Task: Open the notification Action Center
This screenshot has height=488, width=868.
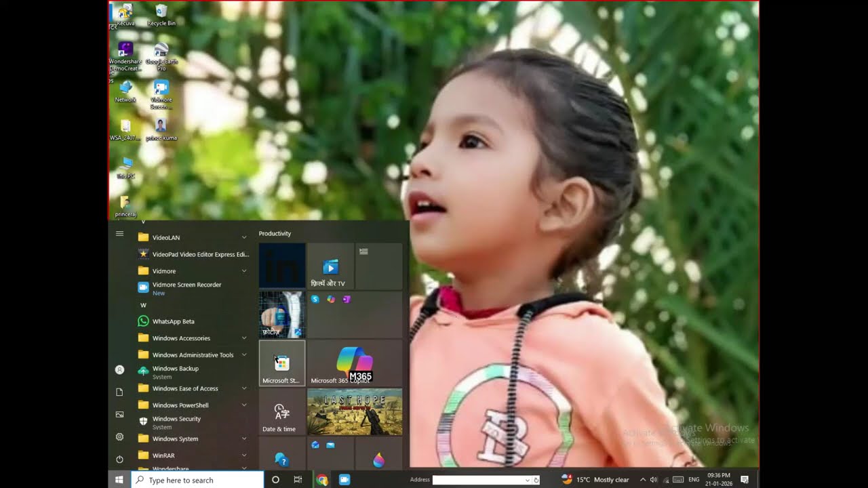Action: click(x=745, y=480)
